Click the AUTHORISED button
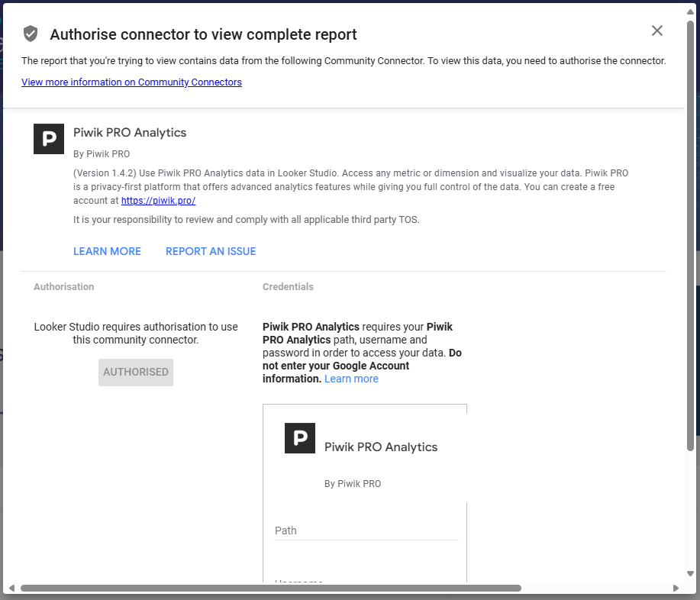This screenshot has height=600, width=700. tap(136, 373)
